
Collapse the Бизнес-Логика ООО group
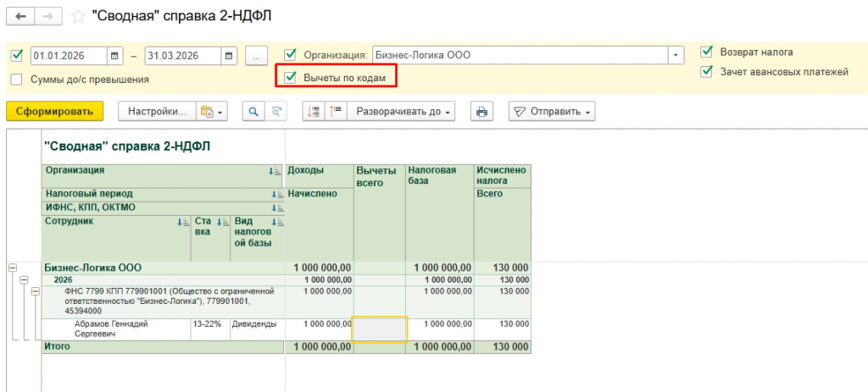12,268
